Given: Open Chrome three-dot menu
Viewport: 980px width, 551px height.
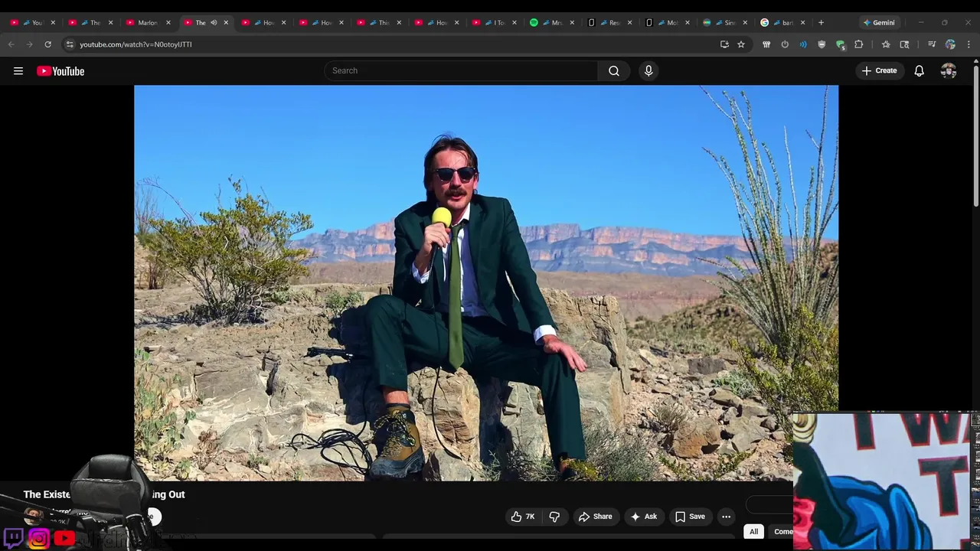Looking at the screenshot, I should tap(969, 44).
